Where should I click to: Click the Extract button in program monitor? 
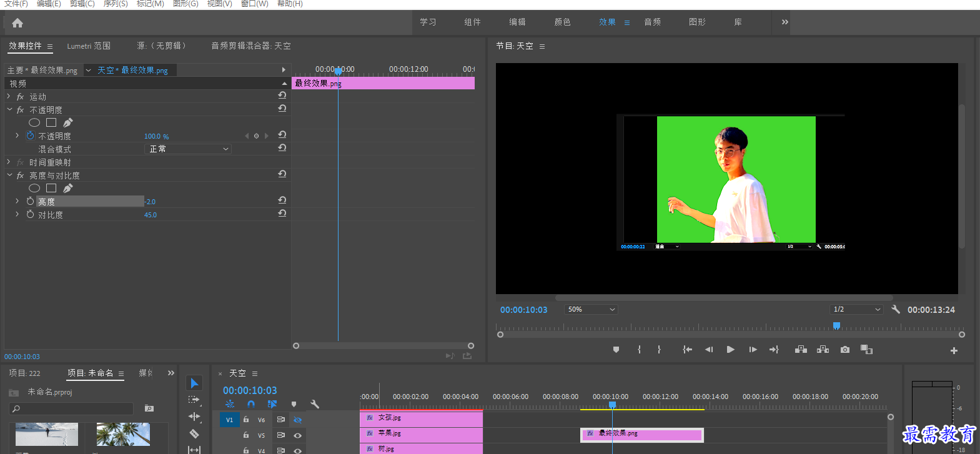pos(823,350)
